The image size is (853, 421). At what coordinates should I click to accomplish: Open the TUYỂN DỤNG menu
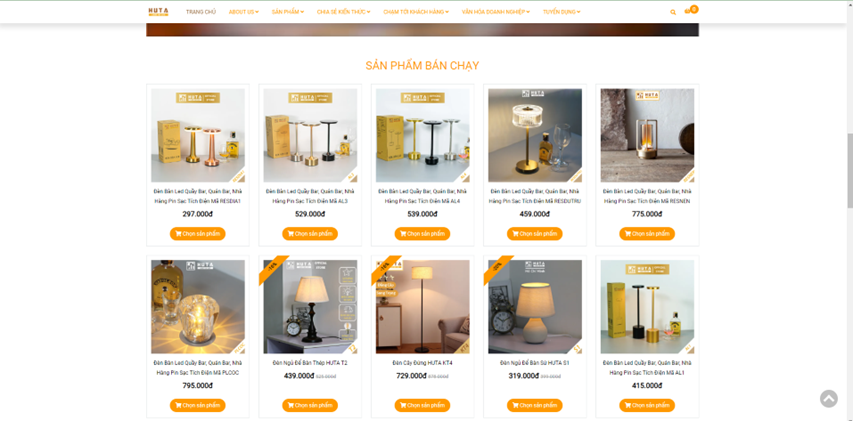tap(561, 12)
